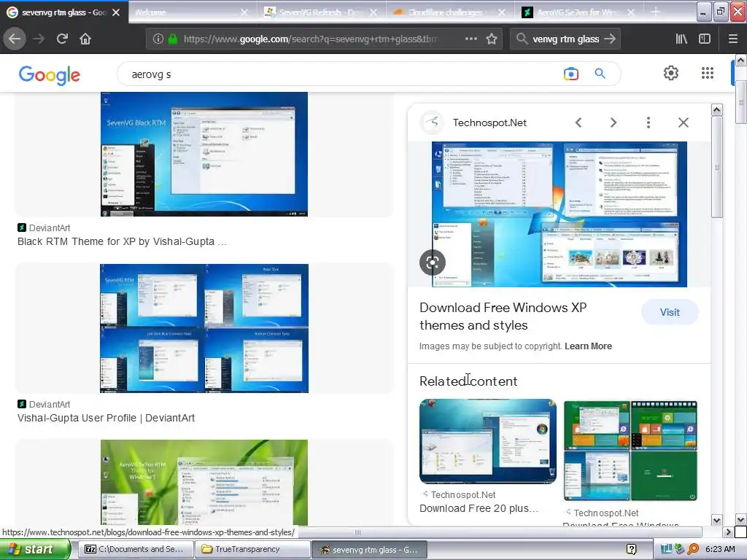Click the Technospot.Net source name header
This screenshot has height=560, width=747.
click(x=489, y=122)
